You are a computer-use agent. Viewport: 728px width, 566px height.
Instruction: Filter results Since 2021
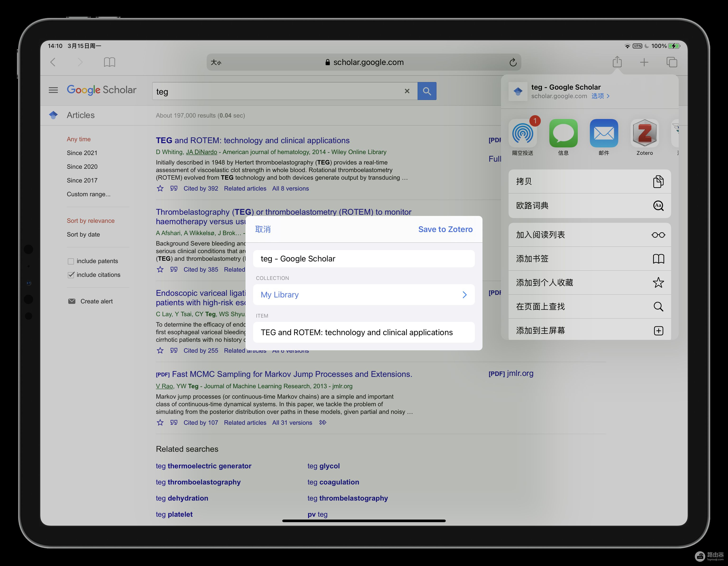click(82, 153)
